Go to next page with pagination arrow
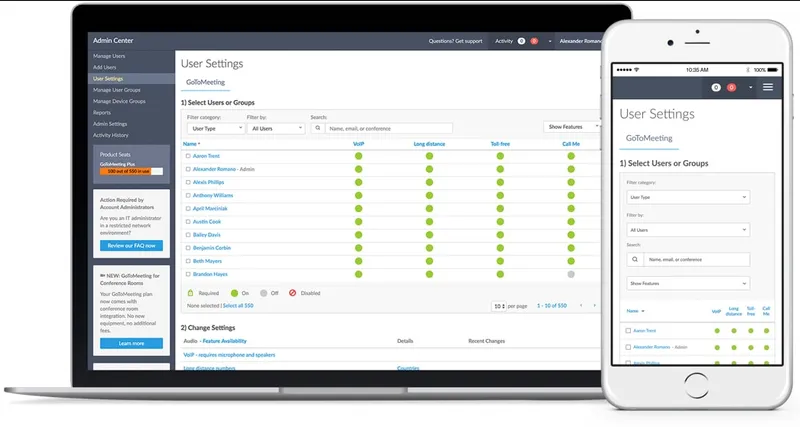Screen dimensions: 800x427 click(x=594, y=306)
